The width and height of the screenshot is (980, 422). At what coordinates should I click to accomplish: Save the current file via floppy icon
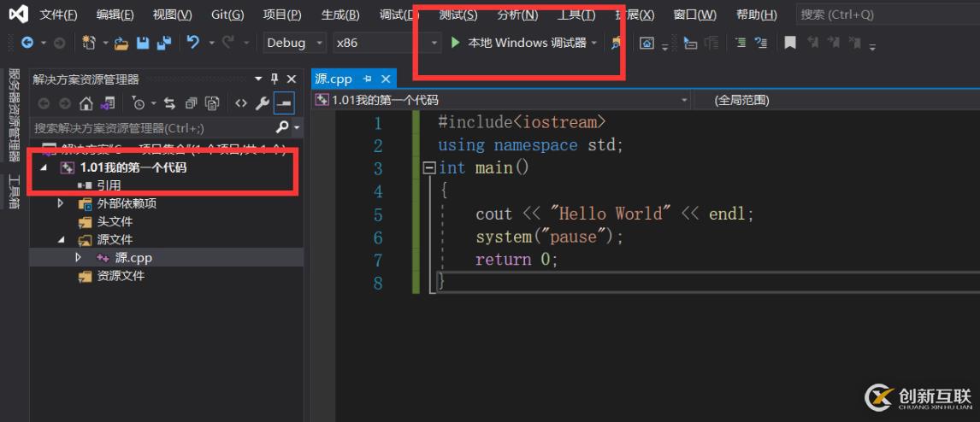143,43
